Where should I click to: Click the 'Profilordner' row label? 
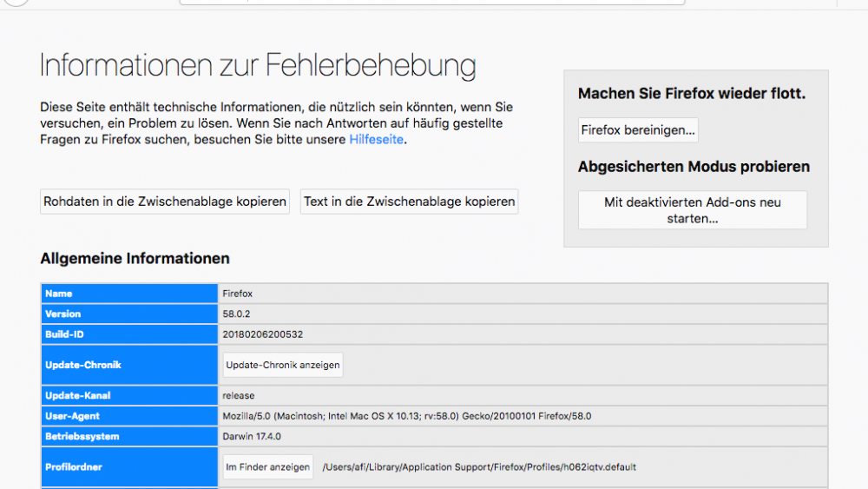[x=74, y=467]
